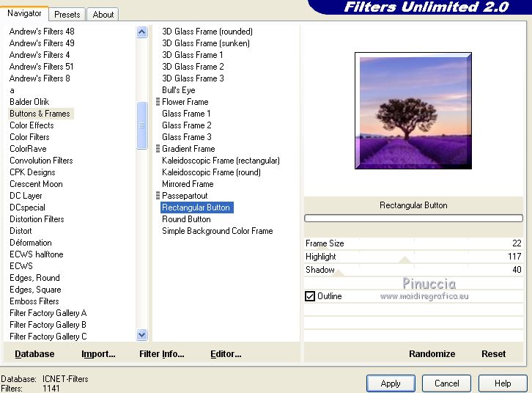
Task: Open Help for Filters Unlimited
Action: [x=503, y=383]
